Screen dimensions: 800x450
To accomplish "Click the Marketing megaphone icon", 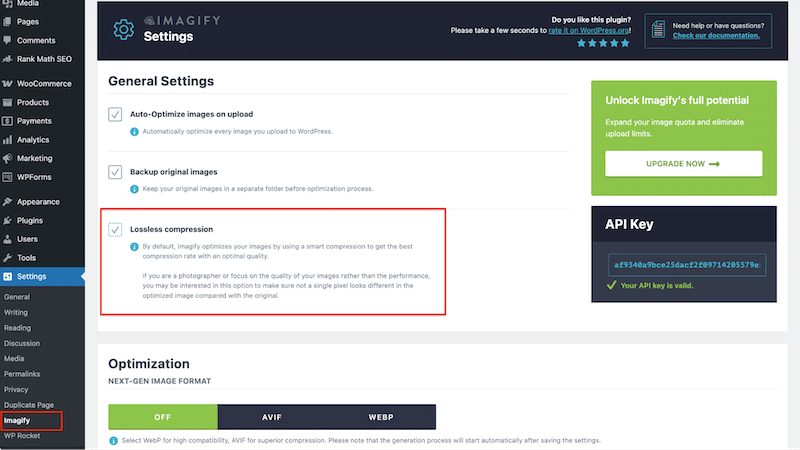I will point(7,158).
